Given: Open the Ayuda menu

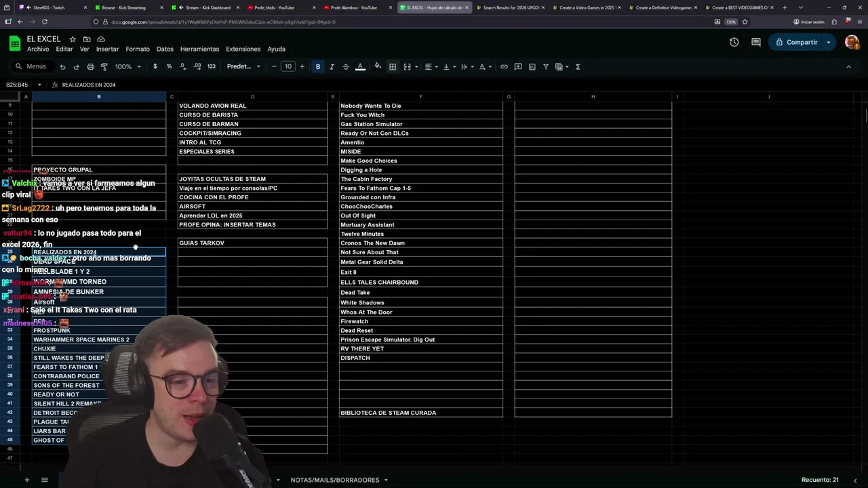Looking at the screenshot, I should tap(276, 49).
